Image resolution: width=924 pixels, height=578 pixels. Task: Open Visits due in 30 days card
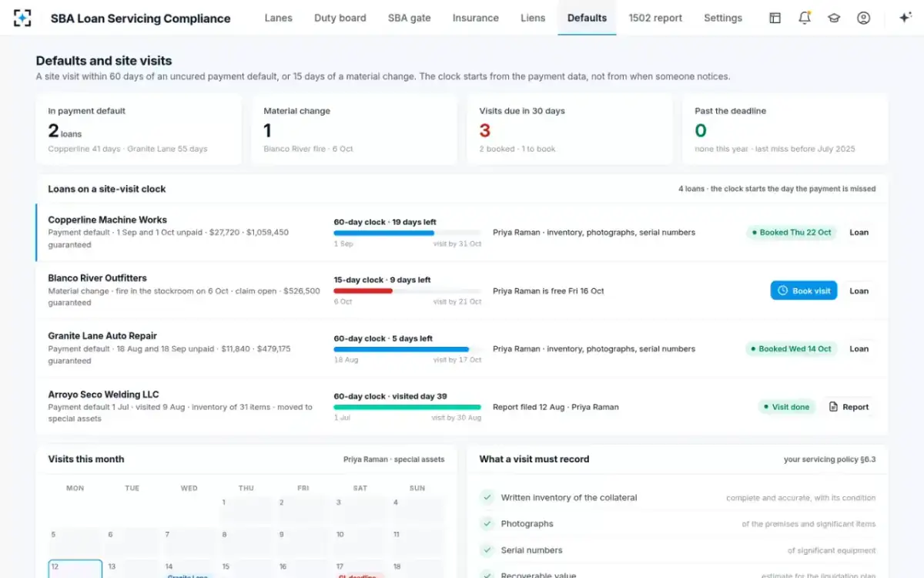point(570,129)
